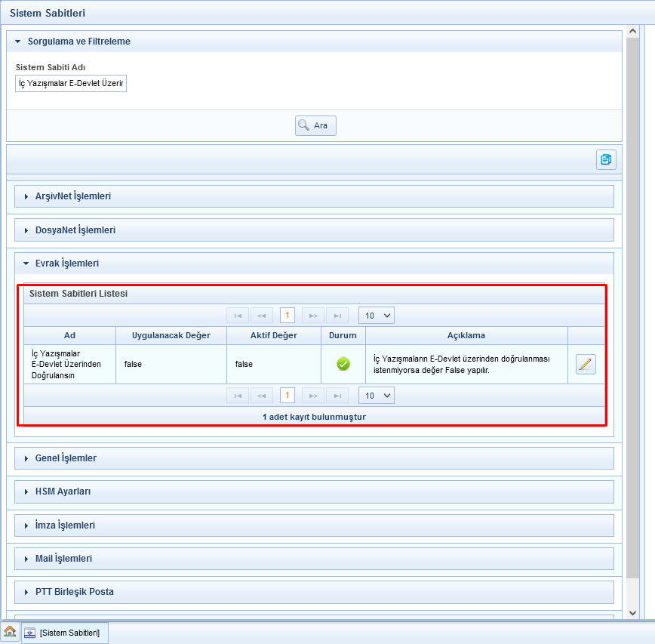Go to next page in bottom paginator
The image size is (655, 644).
tap(312, 396)
